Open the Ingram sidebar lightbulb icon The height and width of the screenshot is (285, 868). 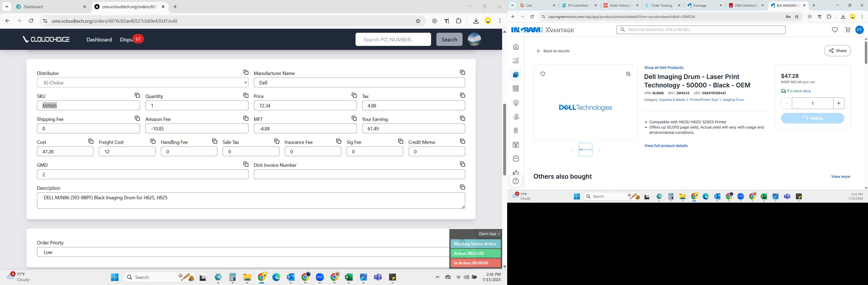pyautogui.click(x=516, y=103)
